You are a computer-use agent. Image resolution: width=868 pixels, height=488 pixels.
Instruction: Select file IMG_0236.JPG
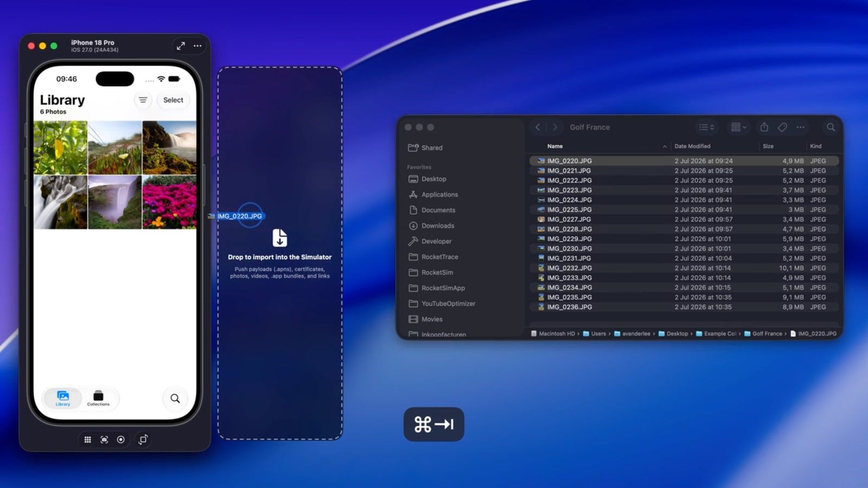tap(684, 307)
